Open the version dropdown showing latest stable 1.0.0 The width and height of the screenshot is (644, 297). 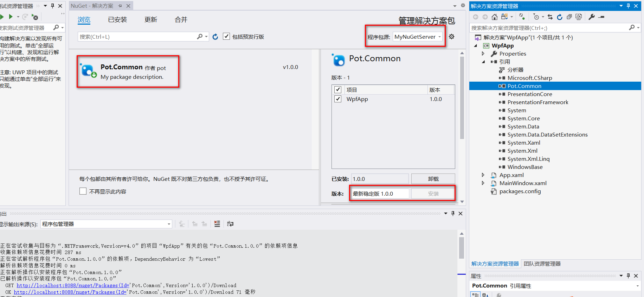tap(380, 194)
